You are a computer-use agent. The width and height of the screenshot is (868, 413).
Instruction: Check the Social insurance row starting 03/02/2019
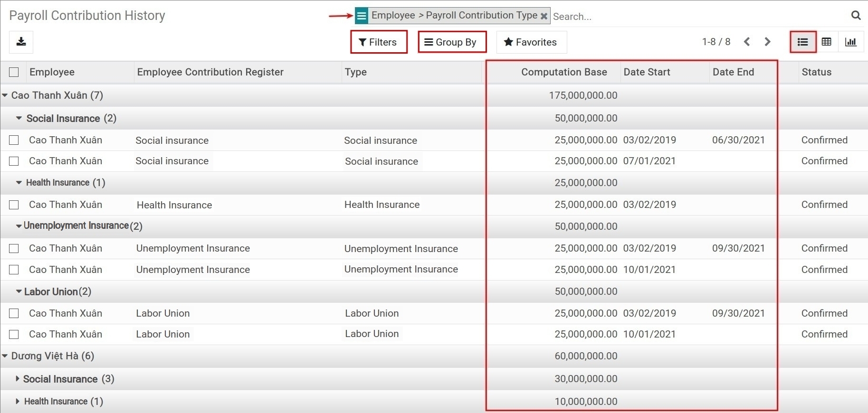coord(14,140)
